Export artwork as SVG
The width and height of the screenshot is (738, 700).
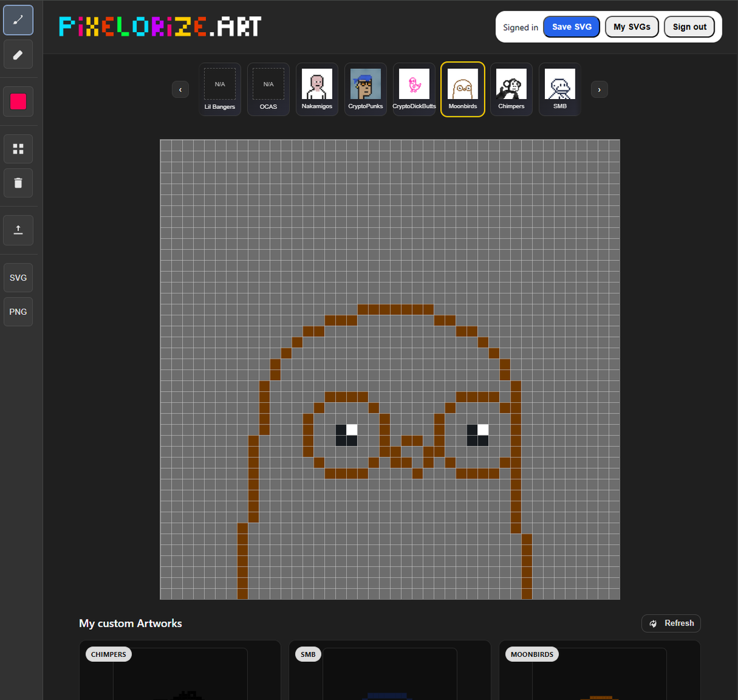coord(18,278)
